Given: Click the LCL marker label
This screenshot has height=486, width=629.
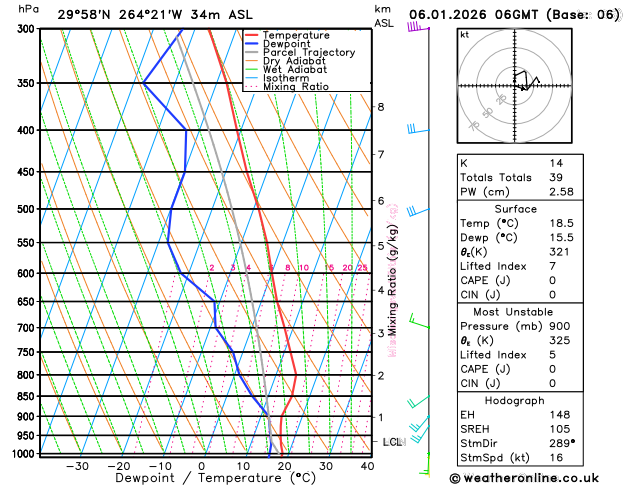Looking at the screenshot, I should [x=394, y=442].
